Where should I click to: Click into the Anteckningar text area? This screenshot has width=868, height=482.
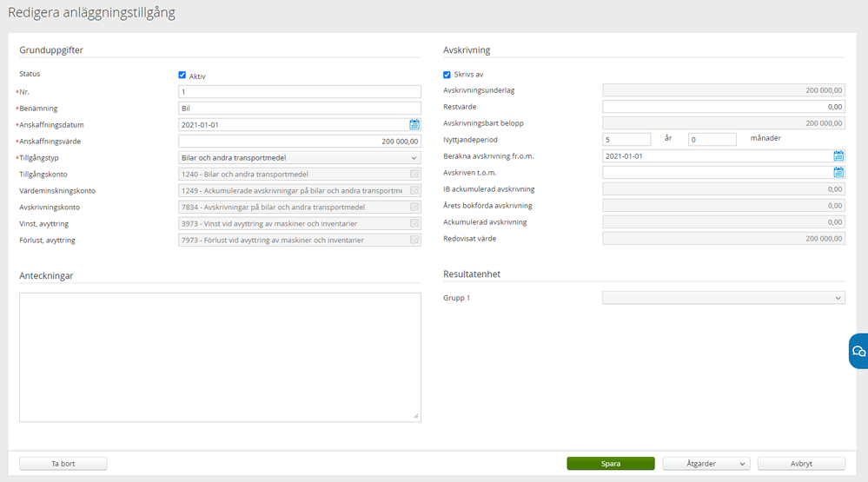click(x=220, y=357)
